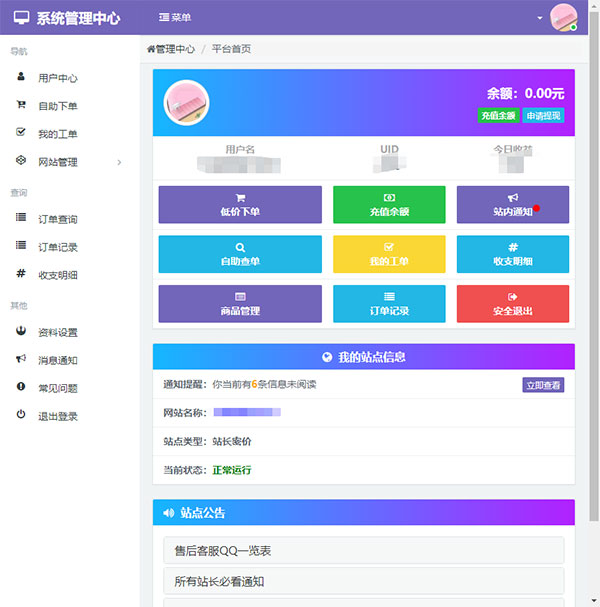The image size is (600, 607).
Task: Toggle the 菜单 sidebar collapse button
Action: click(175, 18)
